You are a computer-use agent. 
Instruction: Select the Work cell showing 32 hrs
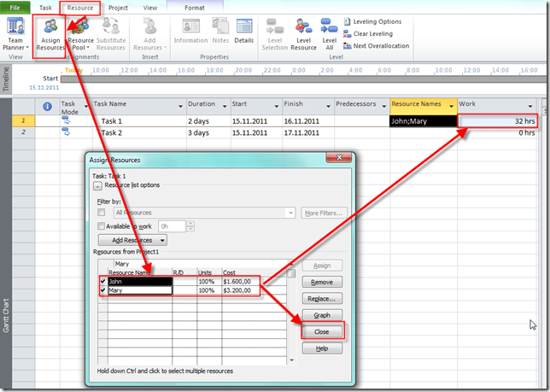pos(498,121)
